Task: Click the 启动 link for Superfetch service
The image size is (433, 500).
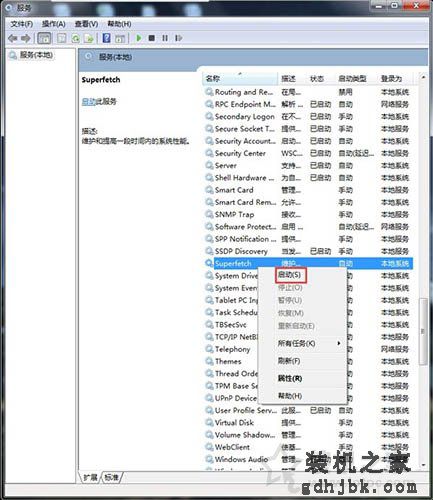Action: coord(88,102)
